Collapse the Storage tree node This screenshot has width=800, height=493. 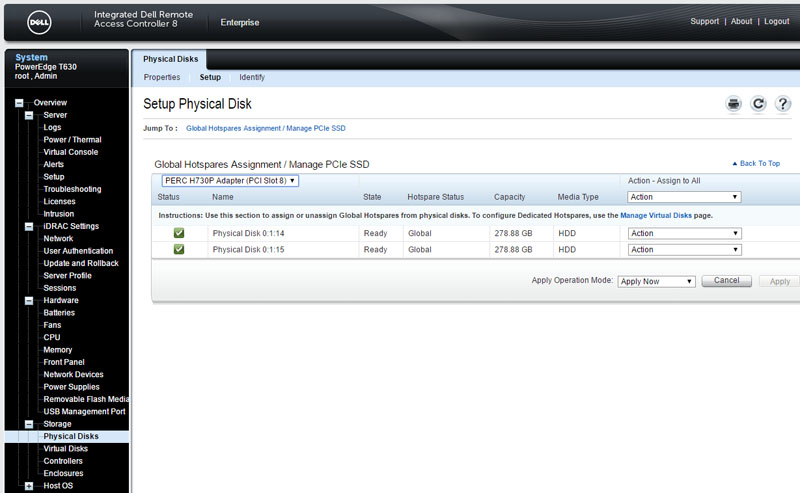point(29,424)
